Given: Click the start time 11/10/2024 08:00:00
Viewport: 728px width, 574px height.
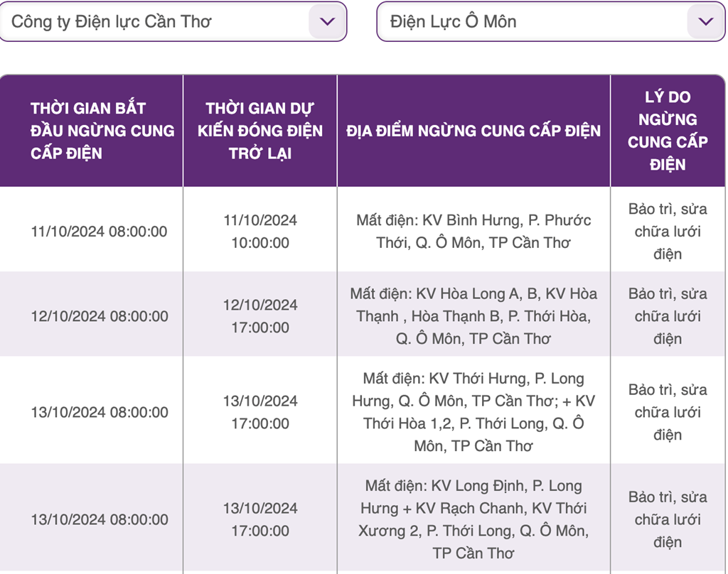Looking at the screenshot, I should [x=99, y=231].
